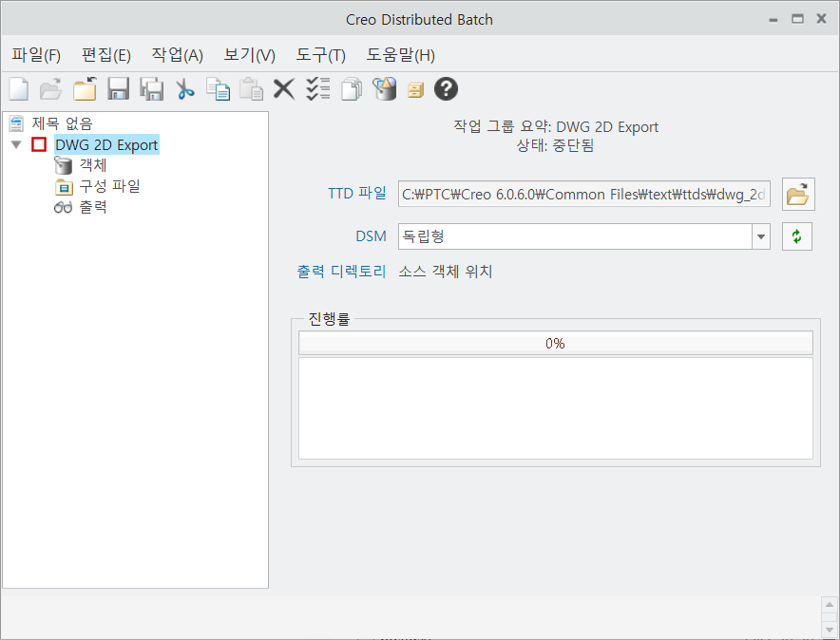Click the Save floppy disk icon
Screen dimensions: 840x640
pos(118,89)
